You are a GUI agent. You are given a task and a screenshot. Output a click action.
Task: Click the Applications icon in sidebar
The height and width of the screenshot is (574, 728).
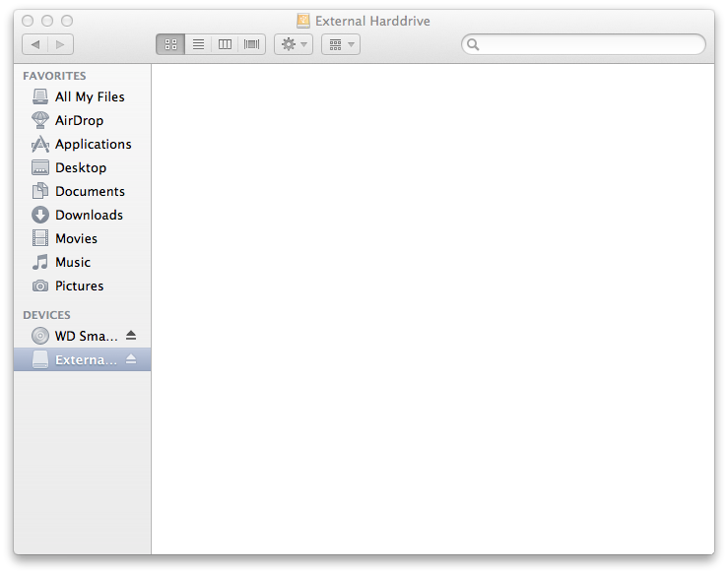point(40,144)
